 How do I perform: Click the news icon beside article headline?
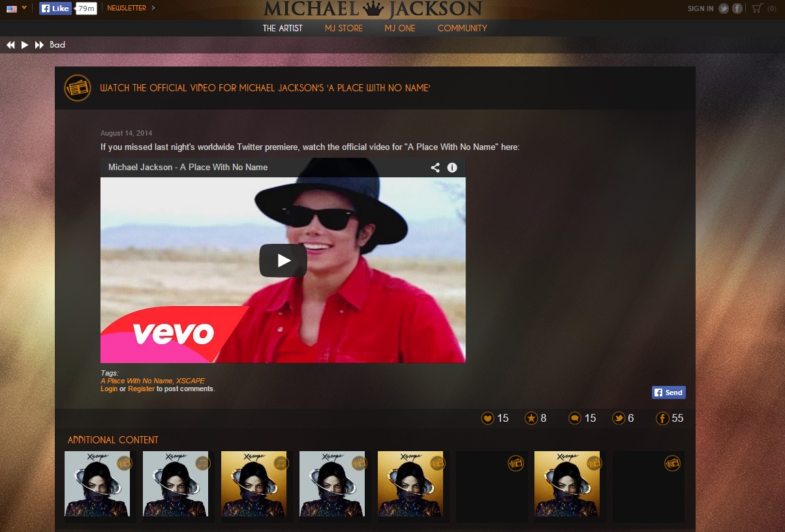point(78,88)
